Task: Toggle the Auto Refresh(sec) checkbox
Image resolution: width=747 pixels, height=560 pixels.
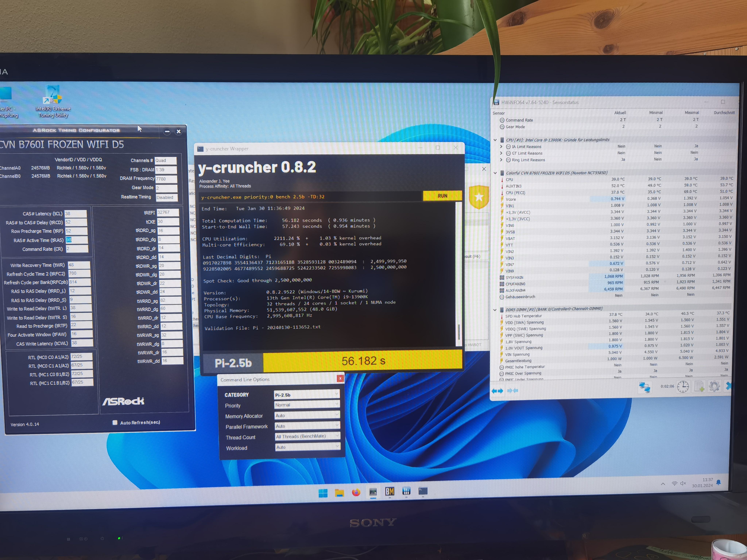Action: 115,423
